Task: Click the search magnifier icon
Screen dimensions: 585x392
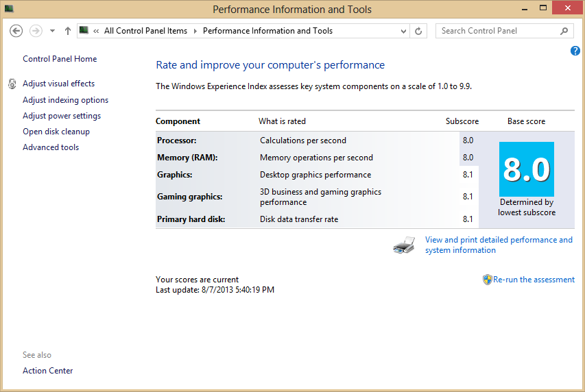Action: click(x=564, y=31)
